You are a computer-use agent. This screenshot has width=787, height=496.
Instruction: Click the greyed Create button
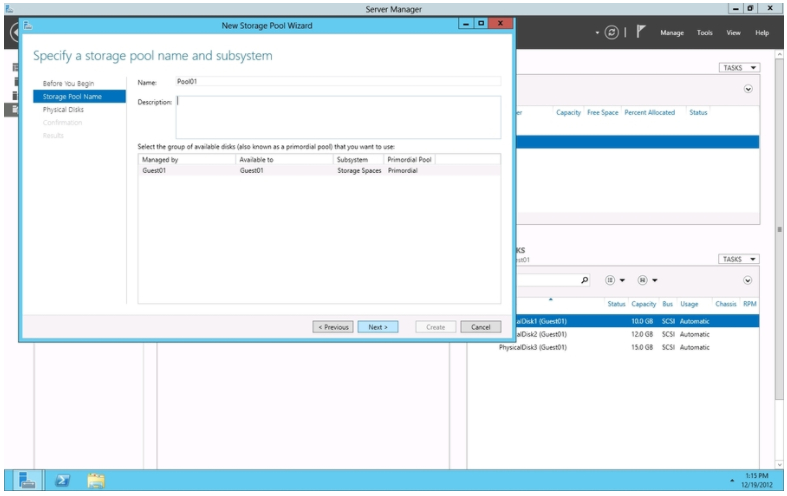click(x=436, y=327)
